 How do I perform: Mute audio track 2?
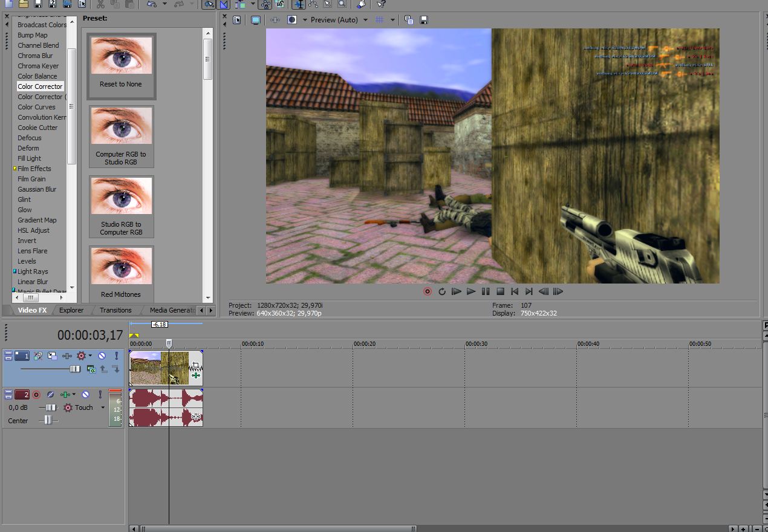pos(85,395)
